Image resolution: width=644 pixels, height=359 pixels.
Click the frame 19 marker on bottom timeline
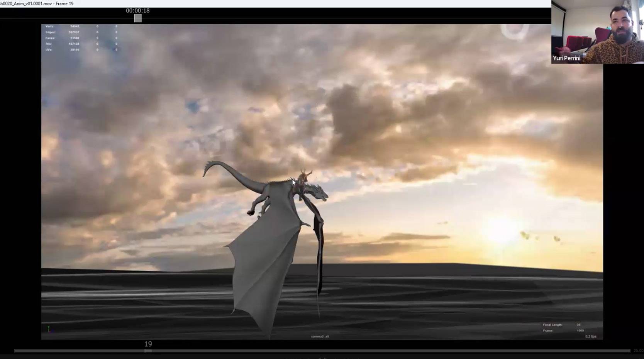tap(148, 351)
